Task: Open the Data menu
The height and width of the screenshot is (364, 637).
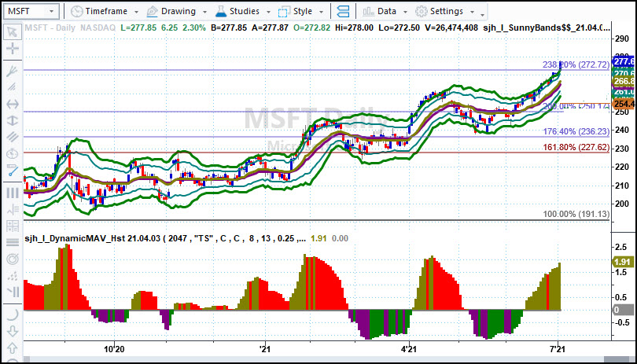Action: pyautogui.click(x=385, y=11)
